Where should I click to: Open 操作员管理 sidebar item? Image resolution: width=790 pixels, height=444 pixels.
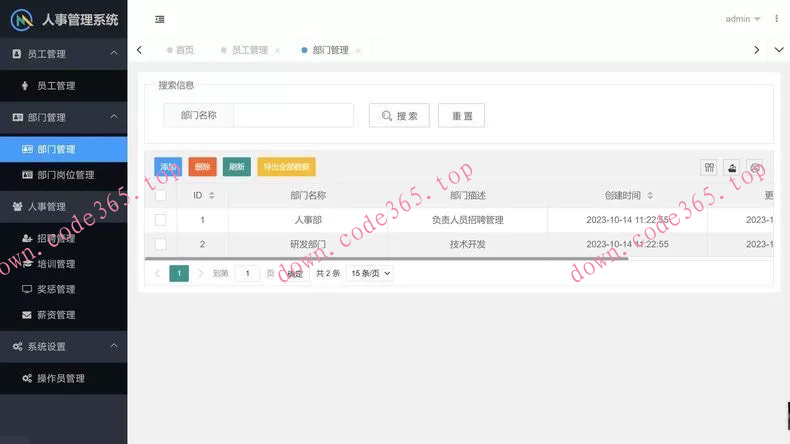[63, 378]
